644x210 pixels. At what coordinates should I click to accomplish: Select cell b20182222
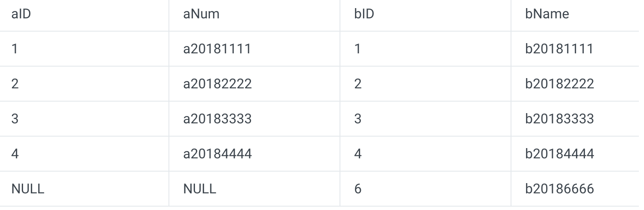pyautogui.click(x=559, y=84)
